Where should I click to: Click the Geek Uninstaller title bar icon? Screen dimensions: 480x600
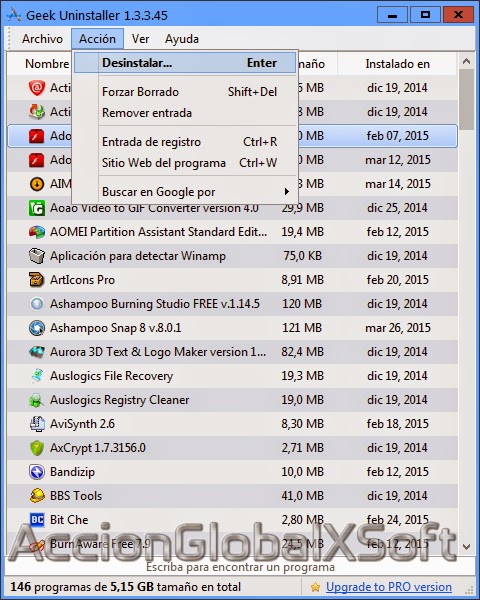(14, 15)
